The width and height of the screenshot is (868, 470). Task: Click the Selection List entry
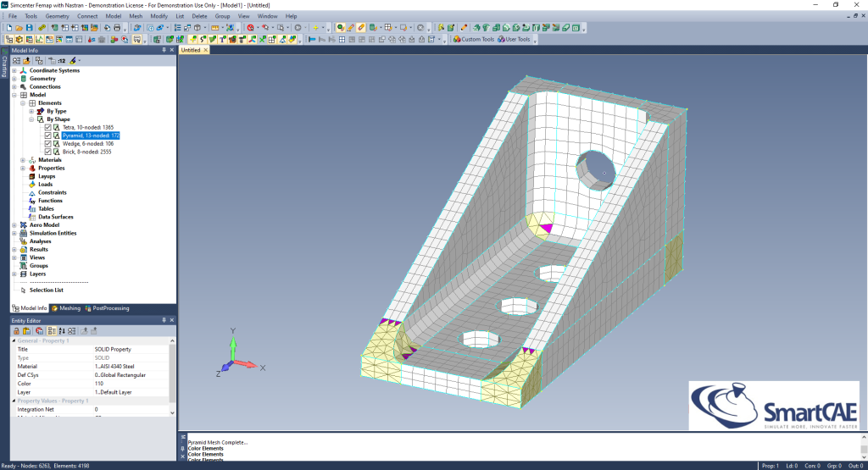46,290
